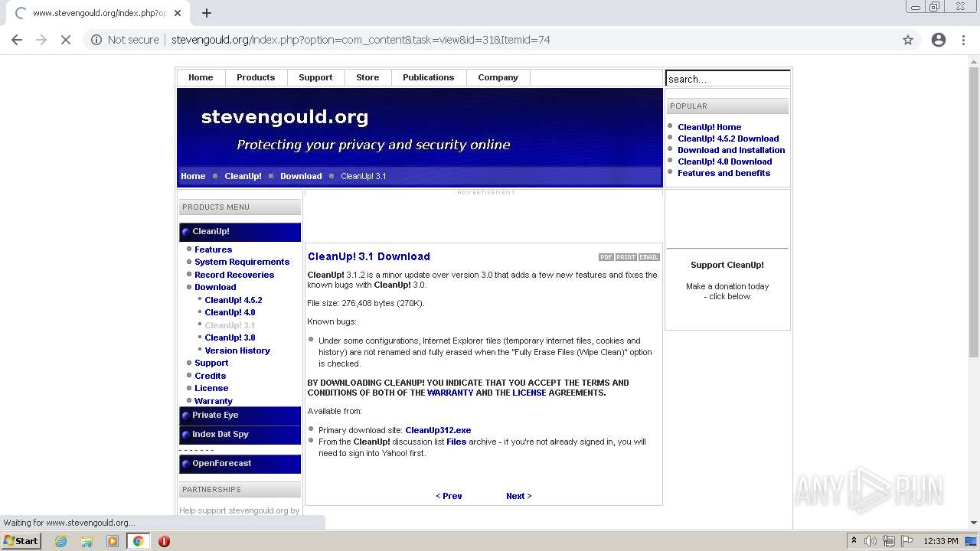
Task: Click Download in breadcrumb bar
Action: coord(301,176)
